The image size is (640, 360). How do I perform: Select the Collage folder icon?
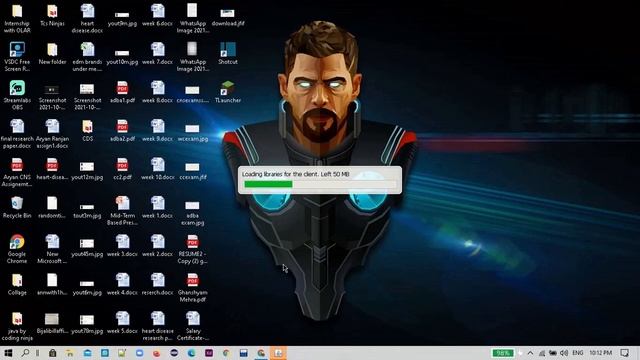coord(17,284)
